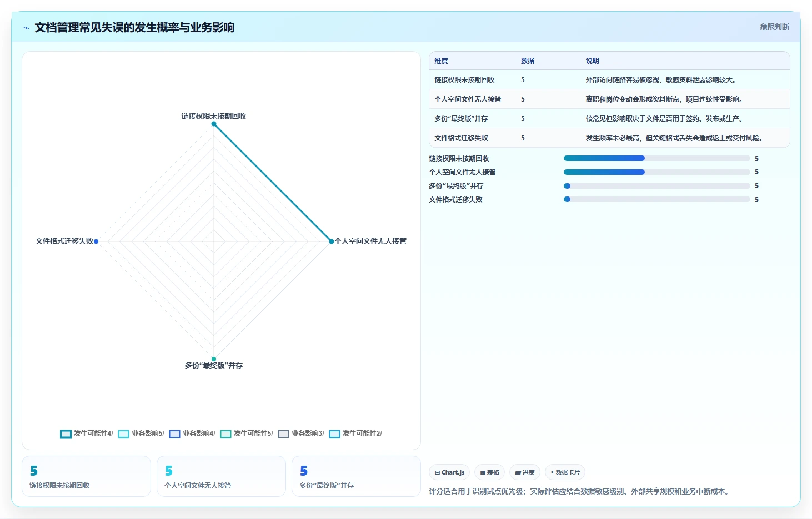812x519 pixels.
Task: Toggle the 发生可能性5/ legend series
Action: 247,434
